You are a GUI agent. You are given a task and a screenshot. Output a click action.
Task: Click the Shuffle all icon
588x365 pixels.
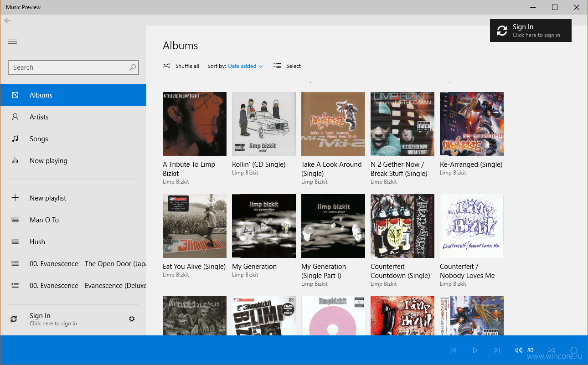click(166, 66)
